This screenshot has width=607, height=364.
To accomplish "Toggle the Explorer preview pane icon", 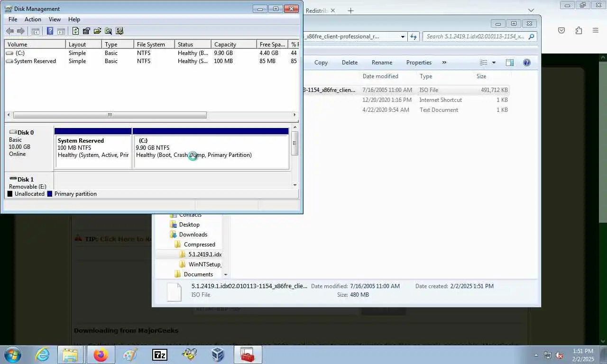I will 510,63.
